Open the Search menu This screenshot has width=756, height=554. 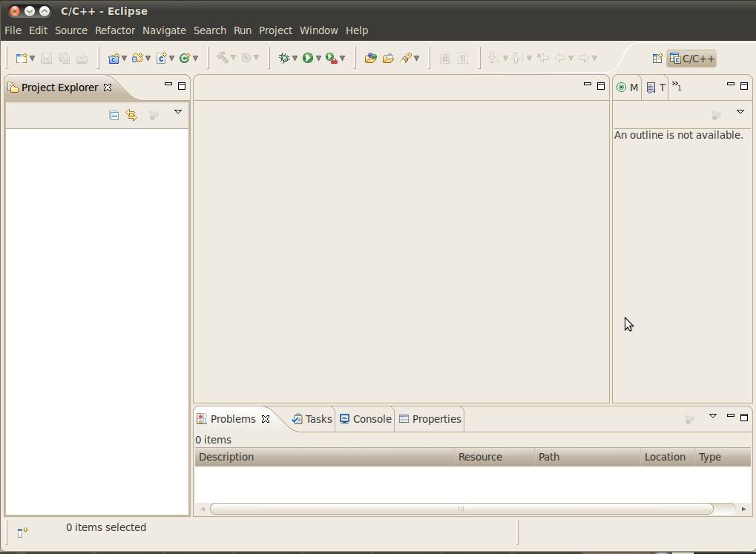210,30
